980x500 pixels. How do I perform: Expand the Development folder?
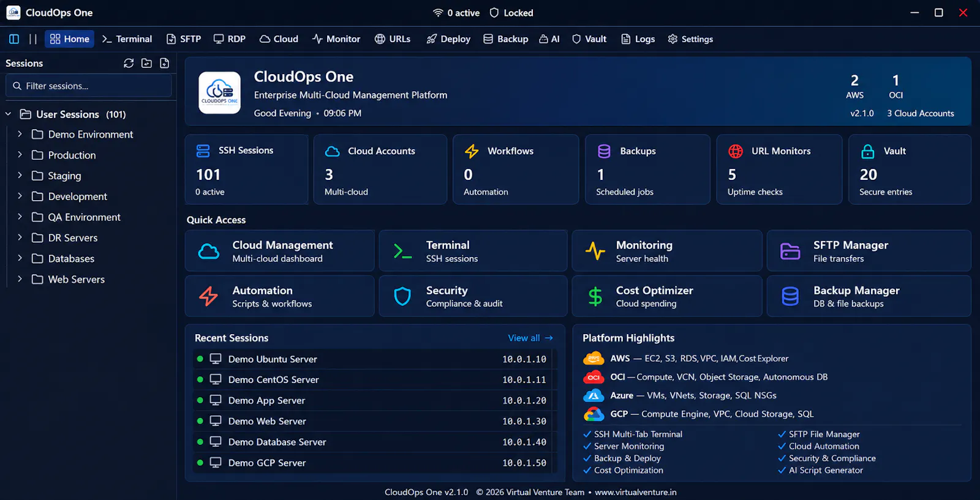20,196
